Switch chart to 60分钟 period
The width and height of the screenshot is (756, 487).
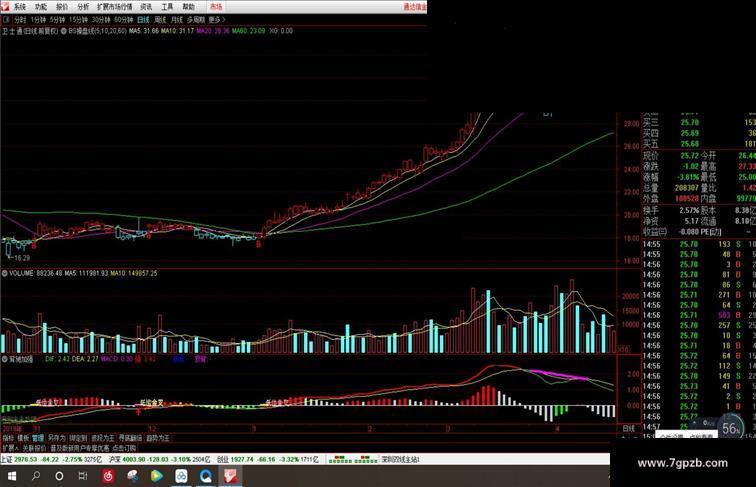point(123,20)
